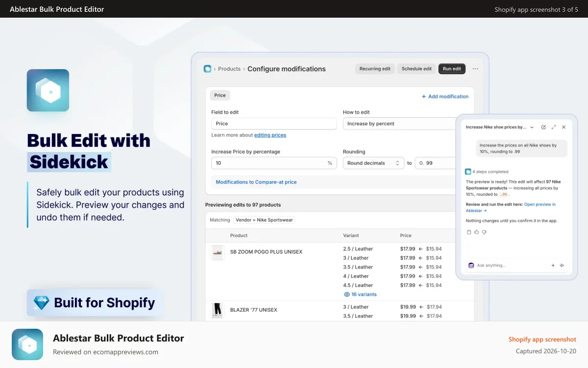Go to Products in the breadcrumb
The image size is (588, 368).
229,69
